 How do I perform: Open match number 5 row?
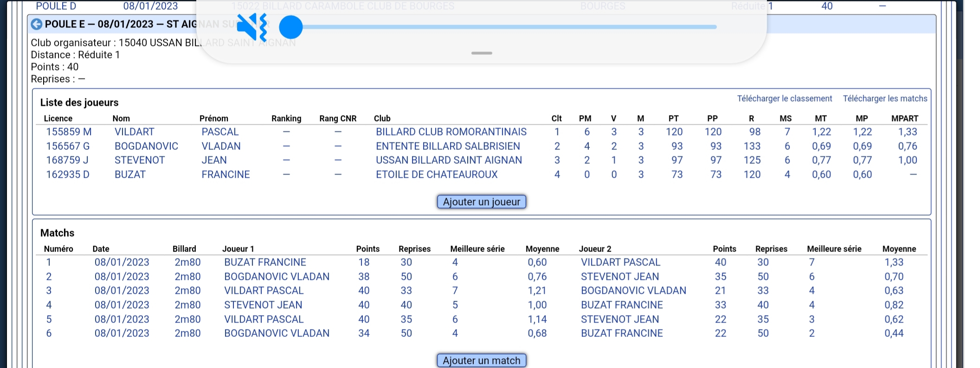tap(482, 319)
